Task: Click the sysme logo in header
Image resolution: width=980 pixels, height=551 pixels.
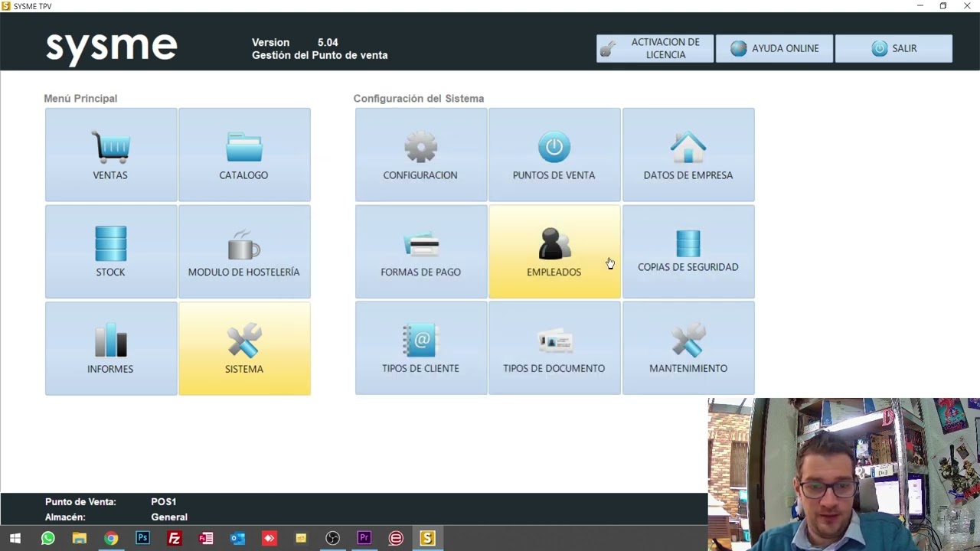Action: point(112,47)
